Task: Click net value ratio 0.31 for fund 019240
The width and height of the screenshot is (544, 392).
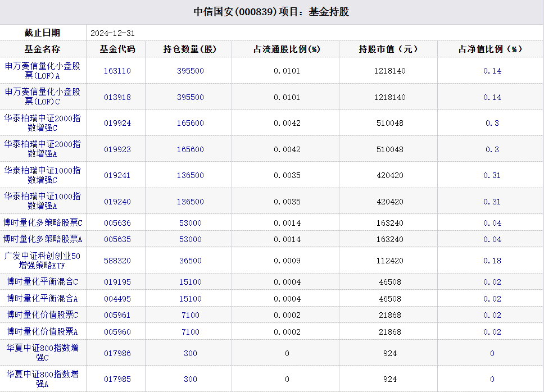Action: (x=492, y=202)
